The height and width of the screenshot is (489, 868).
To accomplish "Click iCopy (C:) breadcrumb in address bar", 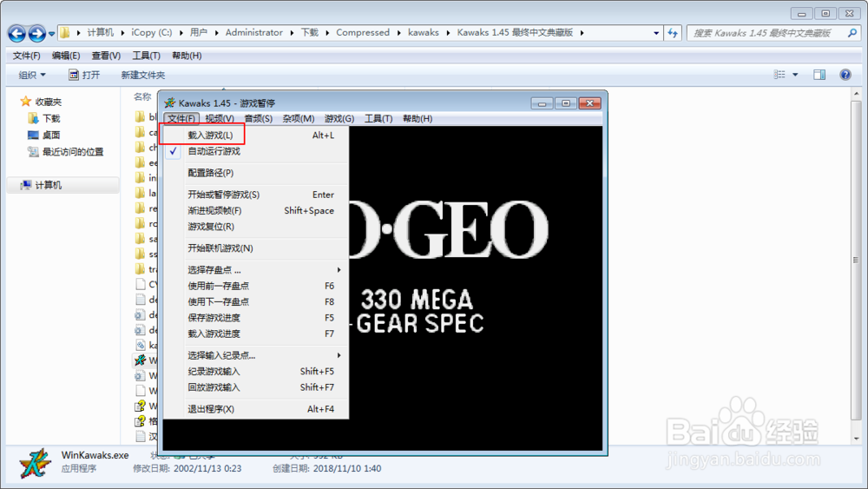I will [x=152, y=33].
